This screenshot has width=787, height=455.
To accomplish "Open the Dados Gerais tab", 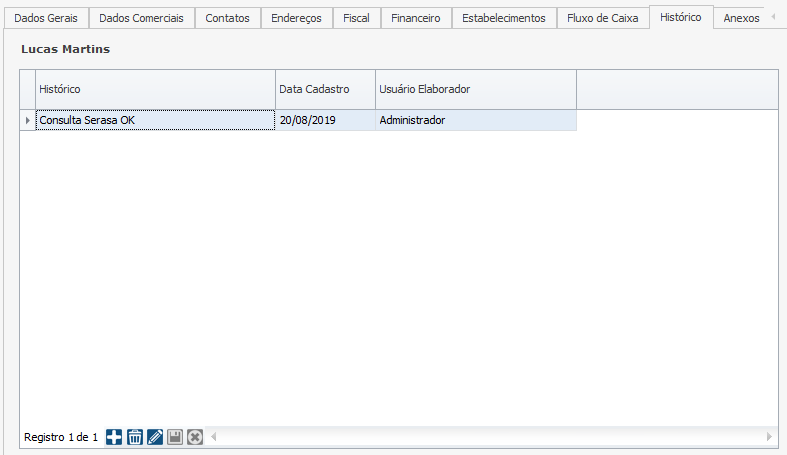I will click(45, 18).
